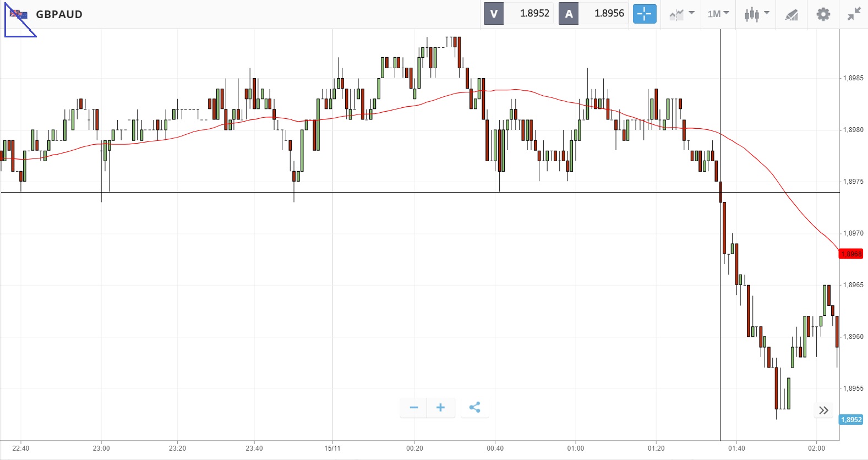Zoom out the chart with minus
The image size is (868, 460).
point(414,408)
